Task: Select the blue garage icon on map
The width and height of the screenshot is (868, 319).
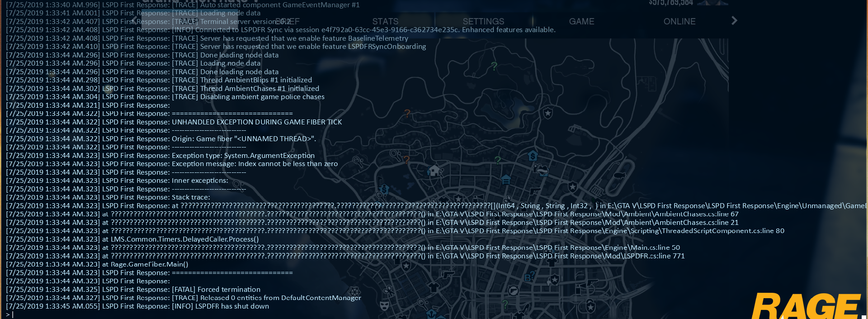Action: pyautogui.click(x=506, y=180)
